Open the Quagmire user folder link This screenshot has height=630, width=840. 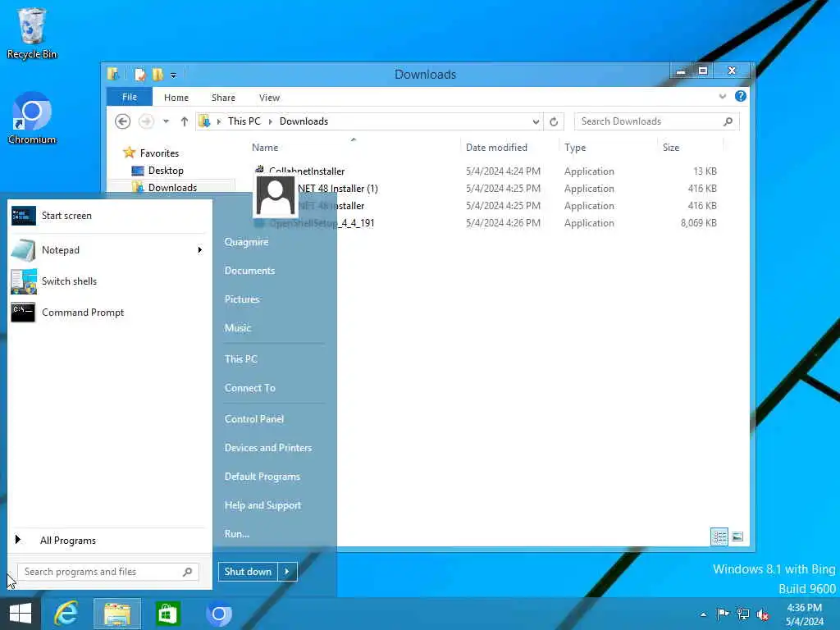click(x=246, y=242)
